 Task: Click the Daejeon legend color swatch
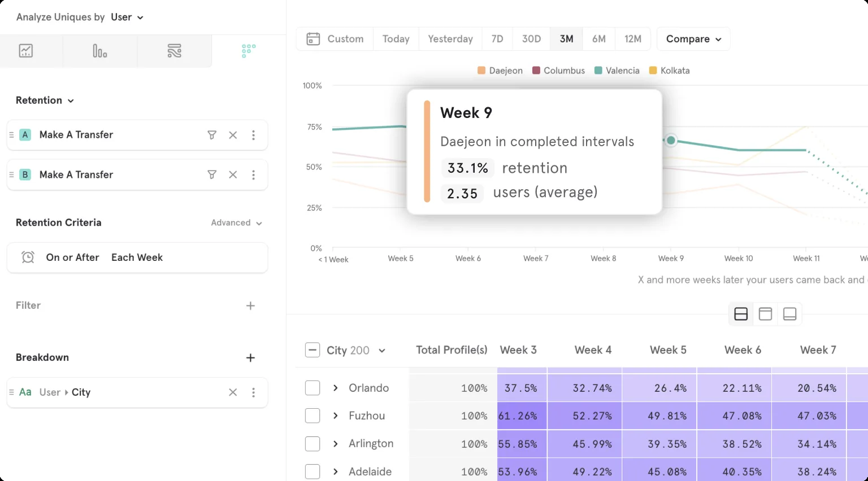pos(481,71)
